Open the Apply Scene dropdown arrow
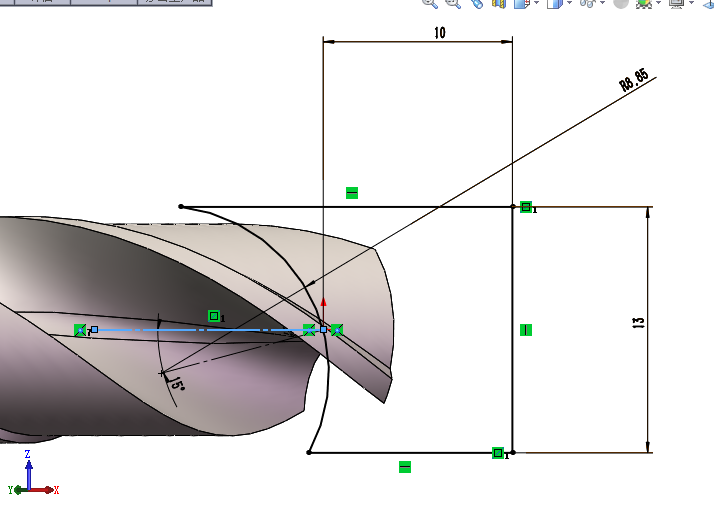Viewport: 714px width, 515px height. (660, 4)
